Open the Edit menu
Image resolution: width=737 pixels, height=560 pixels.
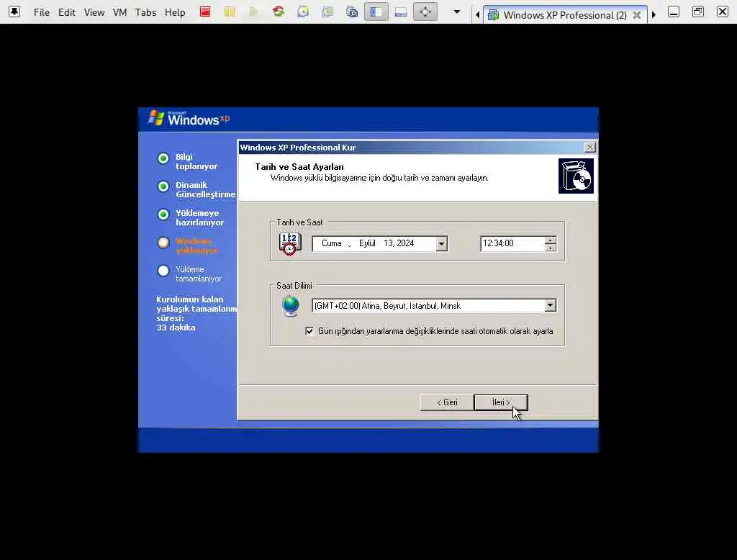[x=66, y=13]
